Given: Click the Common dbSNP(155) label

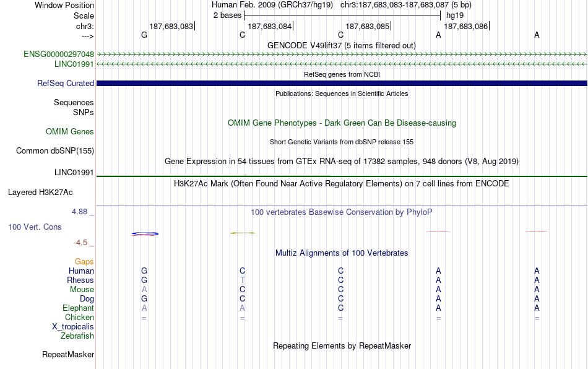Looking at the screenshot, I should pyautogui.click(x=54, y=150).
